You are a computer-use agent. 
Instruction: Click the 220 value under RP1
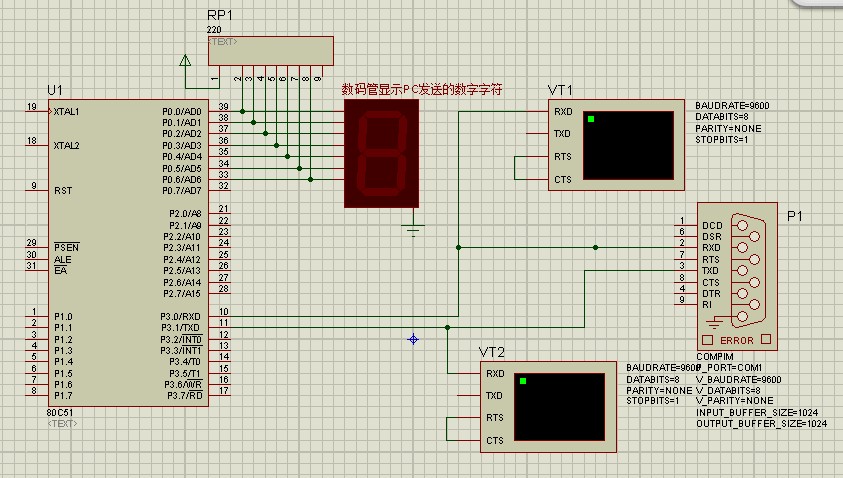[x=213, y=30]
